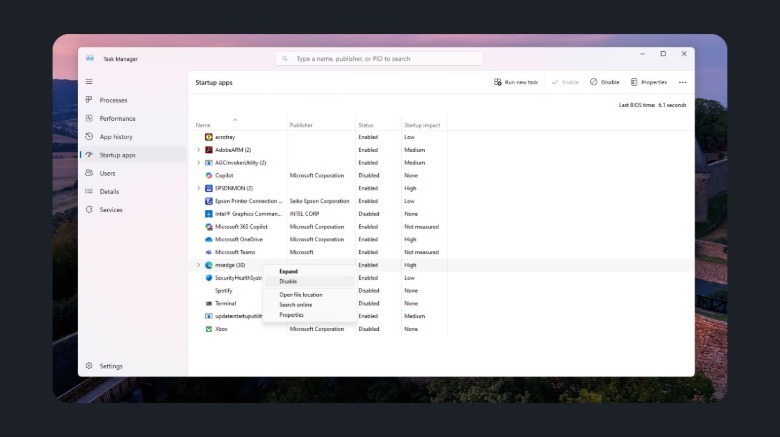Viewport: 780px width, 437px height.
Task: Close the Task Manager window
Action: tap(684, 54)
